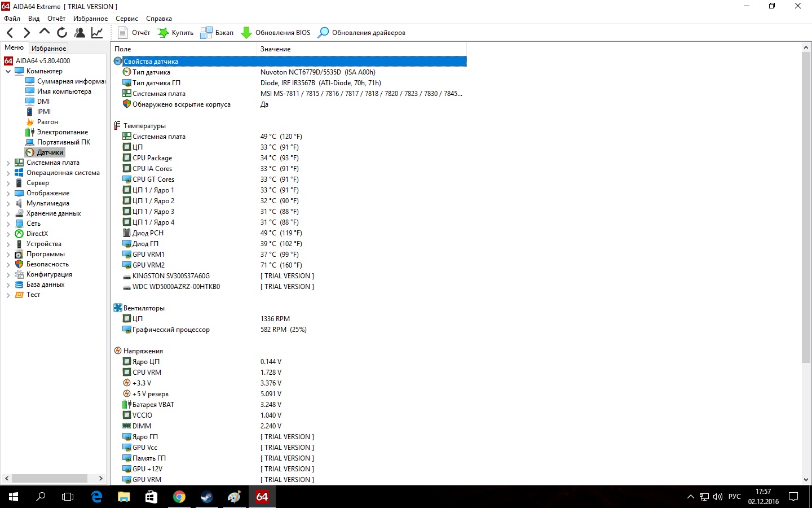The image size is (812, 508).
Task: Click the Значение column header
Action: (275, 49)
